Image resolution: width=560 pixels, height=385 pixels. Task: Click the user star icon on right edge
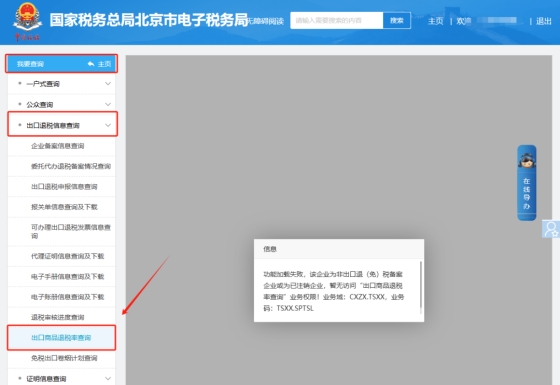tap(551, 229)
